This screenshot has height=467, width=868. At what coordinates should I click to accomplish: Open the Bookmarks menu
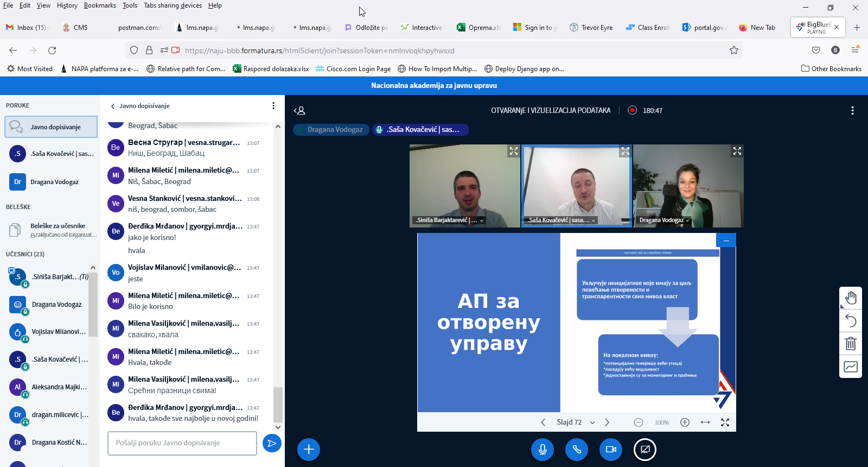click(100, 5)
